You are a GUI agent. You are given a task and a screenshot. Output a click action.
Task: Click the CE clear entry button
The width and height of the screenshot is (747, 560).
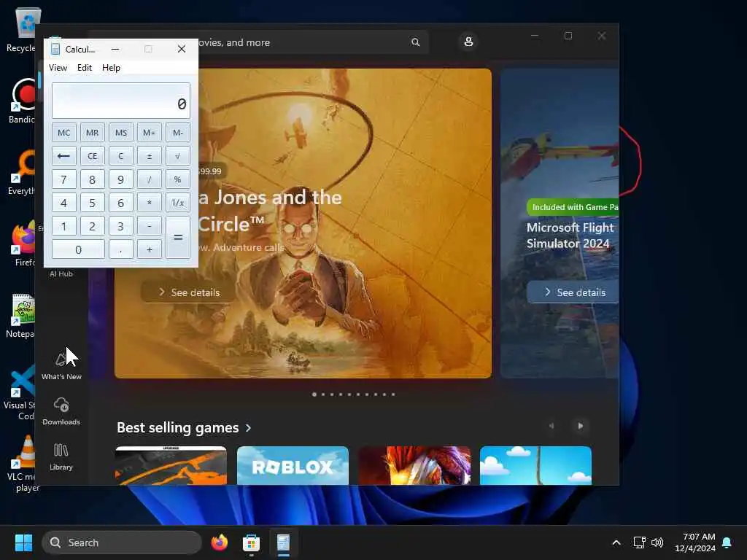click(x=93, y=156)
